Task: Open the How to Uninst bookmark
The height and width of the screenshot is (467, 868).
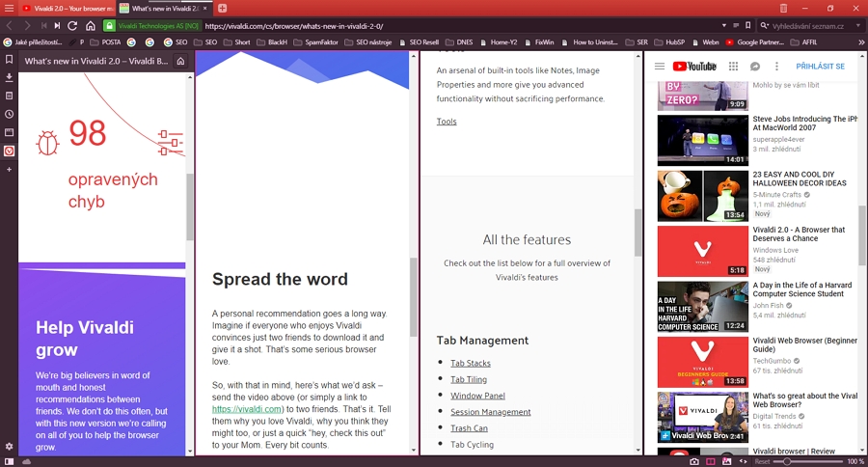Action: [589, 42]
